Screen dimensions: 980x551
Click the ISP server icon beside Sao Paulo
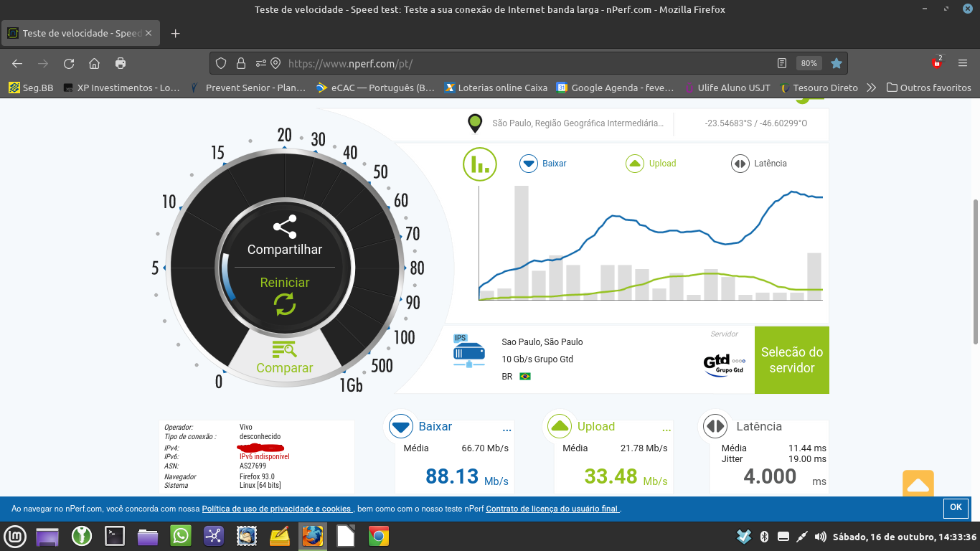(468, 351)
